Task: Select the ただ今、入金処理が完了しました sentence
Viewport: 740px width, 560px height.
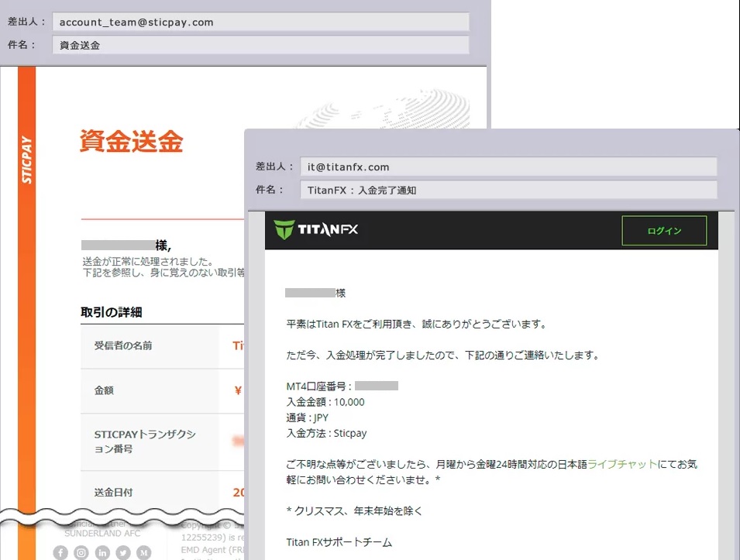Action: click(x=442, y=356)
